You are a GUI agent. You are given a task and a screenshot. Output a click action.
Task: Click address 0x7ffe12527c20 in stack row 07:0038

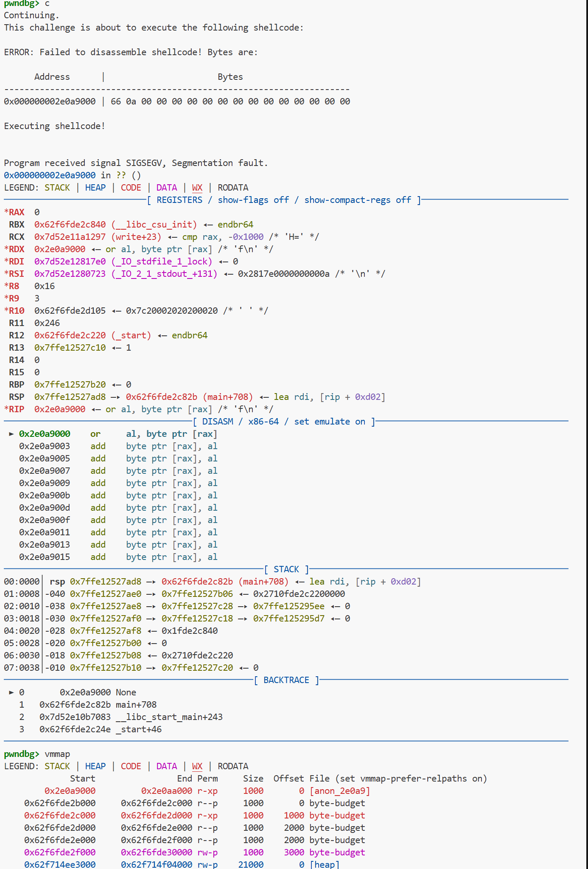pos(197,668)
